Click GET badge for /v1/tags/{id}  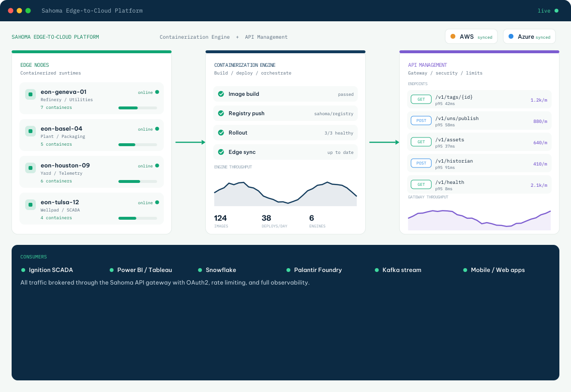421,99
